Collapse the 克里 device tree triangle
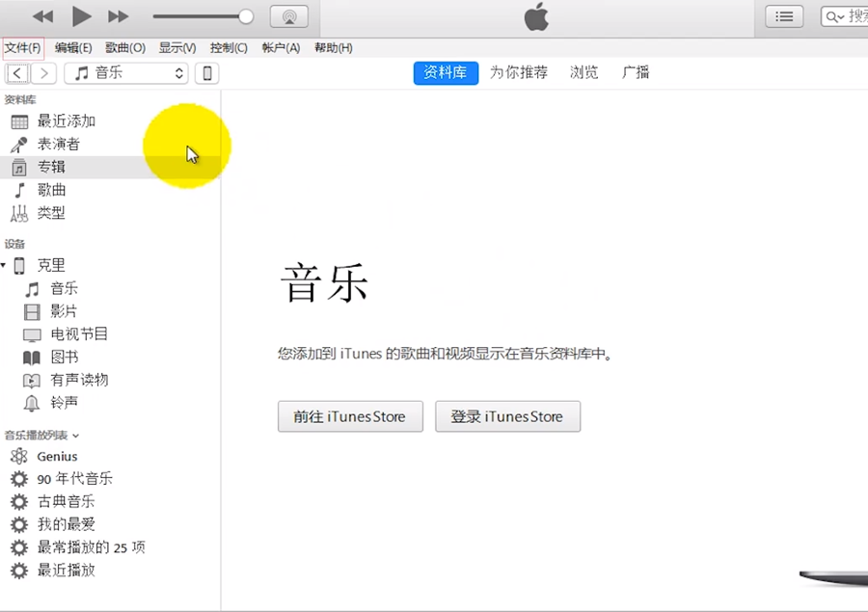This screenshot has width=868, height=612. click(x=3, y=266)
